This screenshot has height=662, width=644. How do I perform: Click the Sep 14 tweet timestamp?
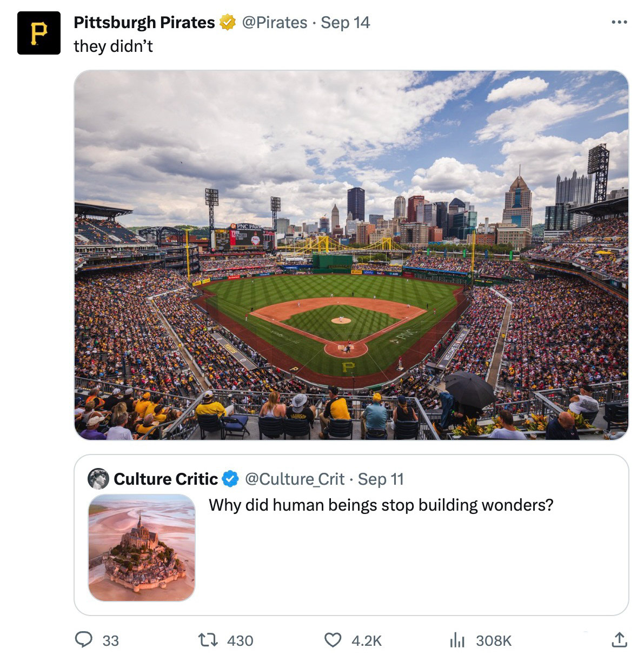(345, 23)
